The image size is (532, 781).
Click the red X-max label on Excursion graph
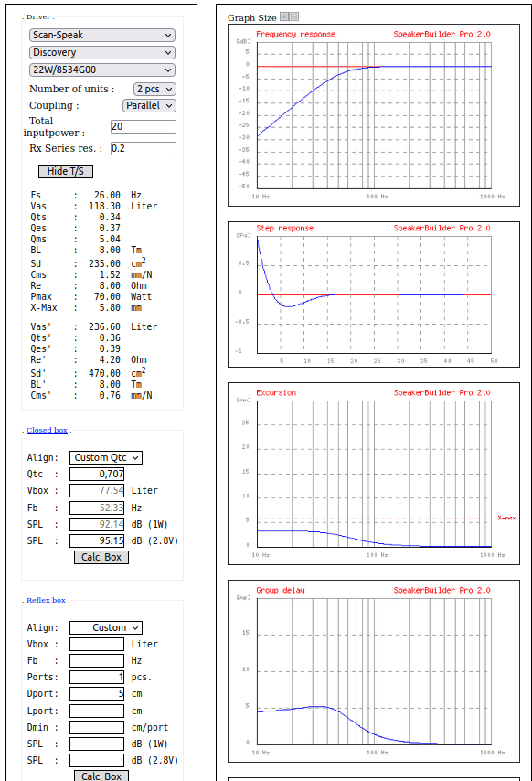point(506,518)
